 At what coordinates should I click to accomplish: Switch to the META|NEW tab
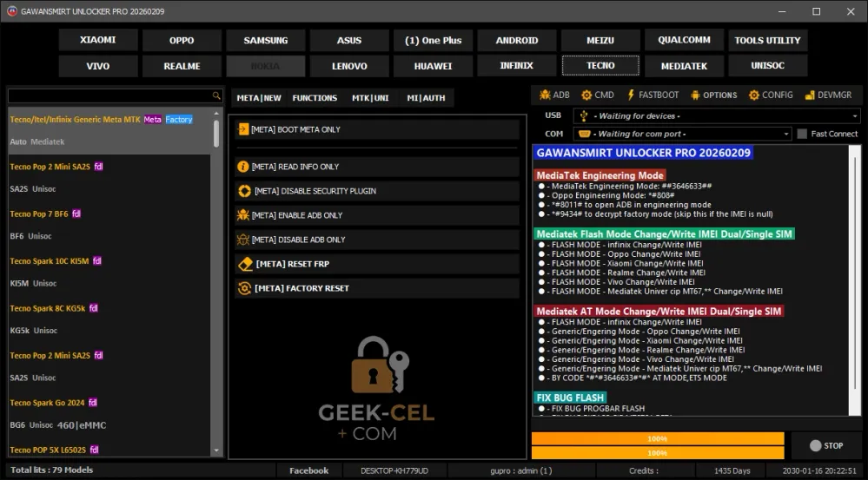pos(259,98)
